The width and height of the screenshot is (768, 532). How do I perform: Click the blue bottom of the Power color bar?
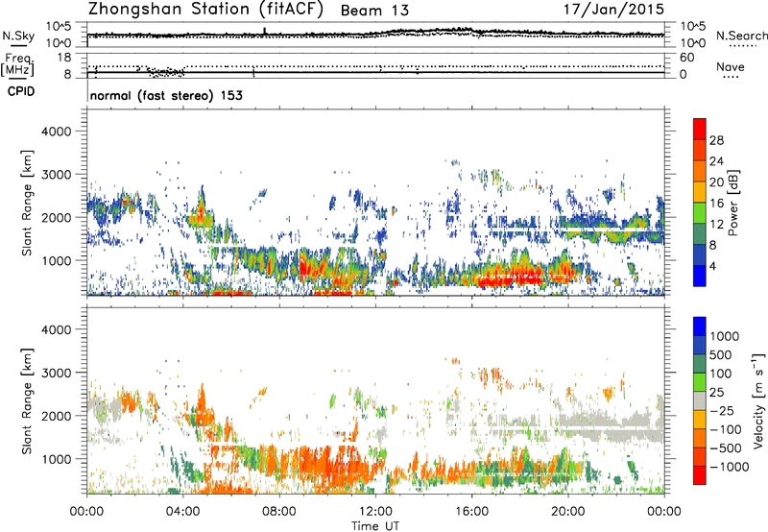(x=700, y=276)
